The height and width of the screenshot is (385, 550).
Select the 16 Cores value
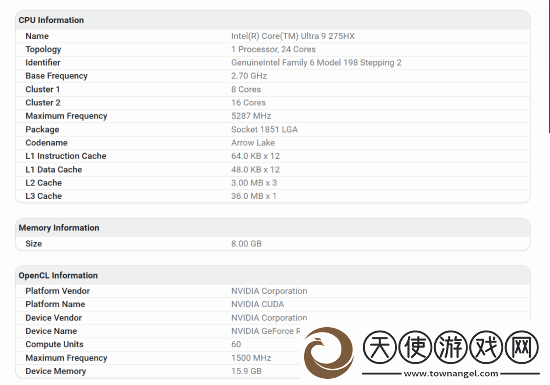point(248,103)
